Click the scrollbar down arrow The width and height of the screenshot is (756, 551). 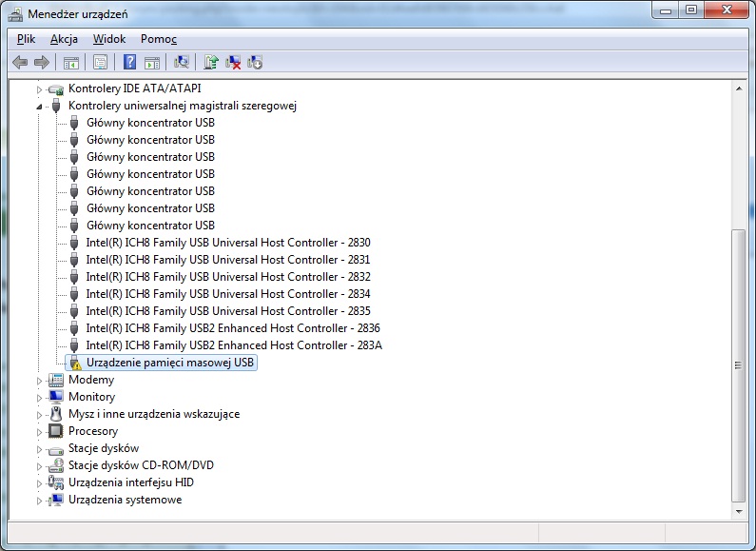coord(739,512)
